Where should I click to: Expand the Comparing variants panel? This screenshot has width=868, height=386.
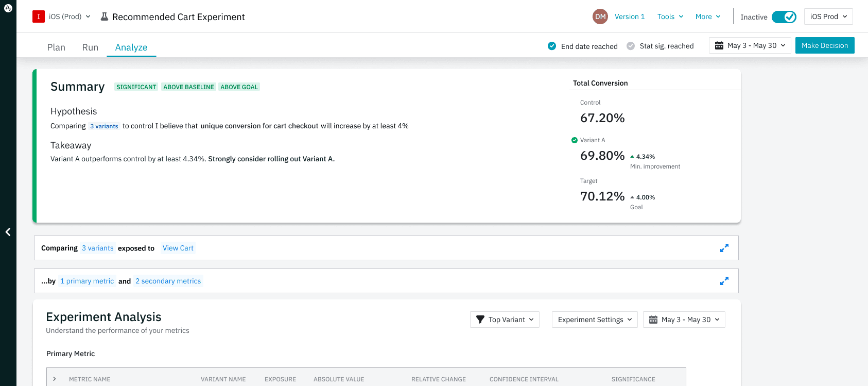point(724,248)
